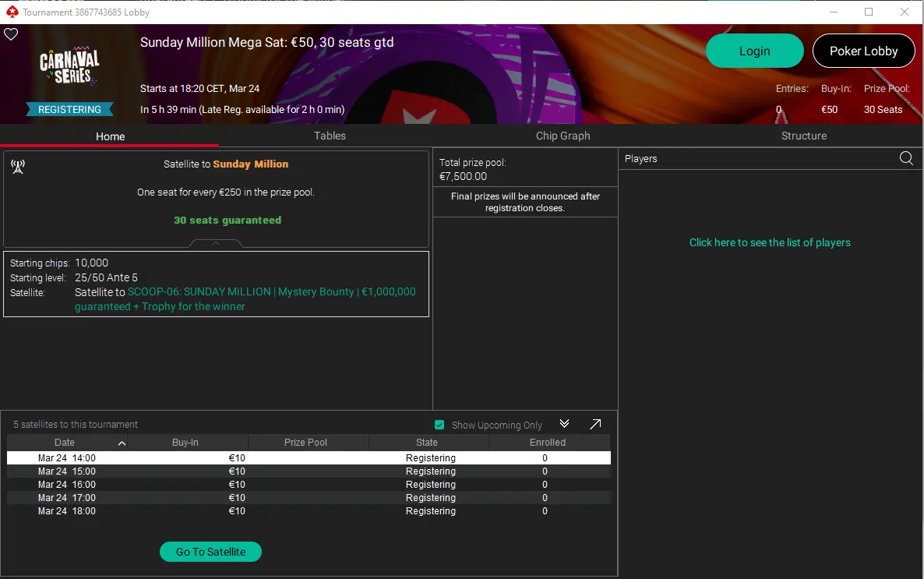Open the Chip Graph tab
Screen dimensions: 924x579
563,136
